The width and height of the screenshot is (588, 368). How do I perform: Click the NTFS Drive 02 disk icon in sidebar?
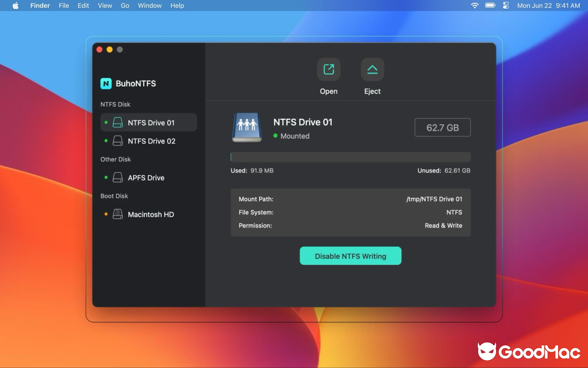pyautogui.click(x=118, y=141)
